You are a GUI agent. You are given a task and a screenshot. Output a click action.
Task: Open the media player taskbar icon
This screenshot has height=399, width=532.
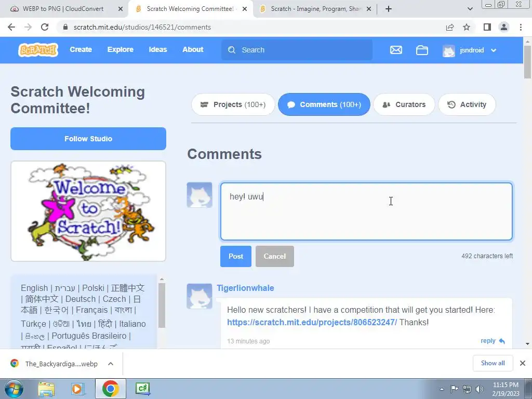click(x=77, y=389)
